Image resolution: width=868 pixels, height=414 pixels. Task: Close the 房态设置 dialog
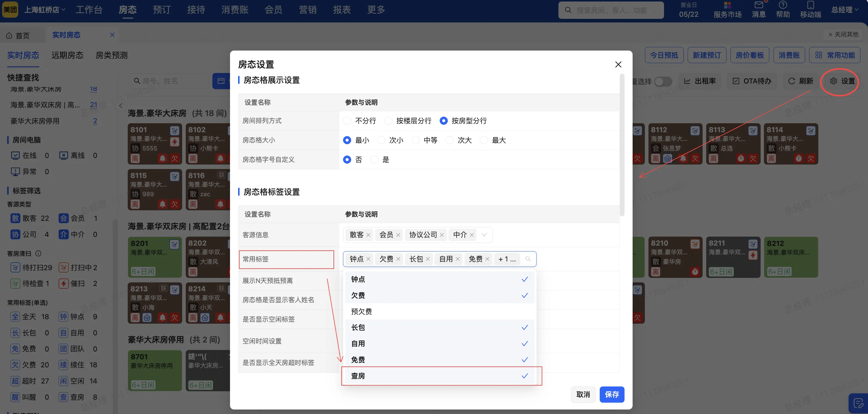pos(618,64)
